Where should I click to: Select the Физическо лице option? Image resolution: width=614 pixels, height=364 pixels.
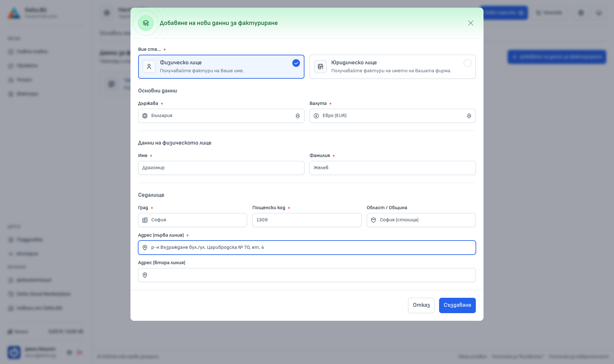click(x=221, y=67)
